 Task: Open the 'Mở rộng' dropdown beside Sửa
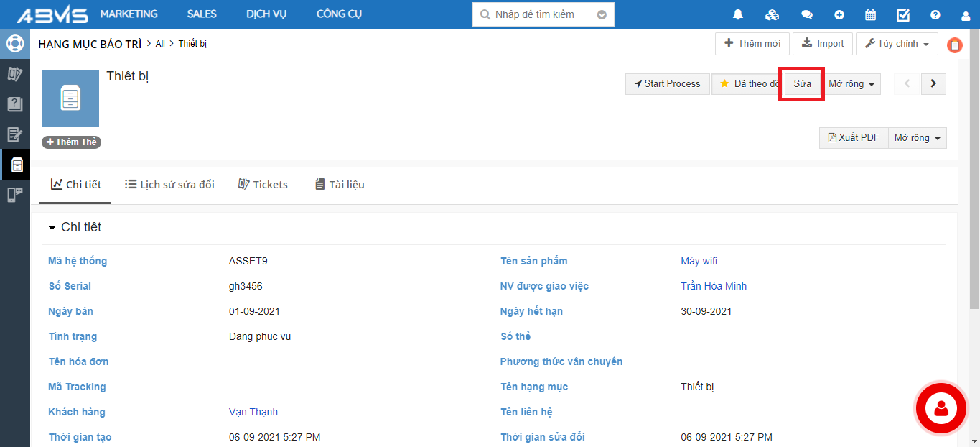click(x=851, y=84)
